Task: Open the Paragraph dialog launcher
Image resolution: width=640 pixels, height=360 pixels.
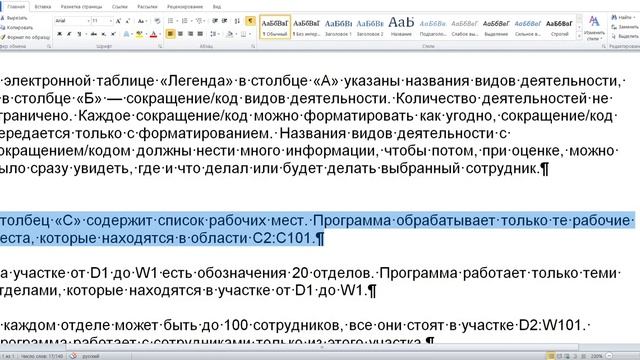Action: coord(253,47)
